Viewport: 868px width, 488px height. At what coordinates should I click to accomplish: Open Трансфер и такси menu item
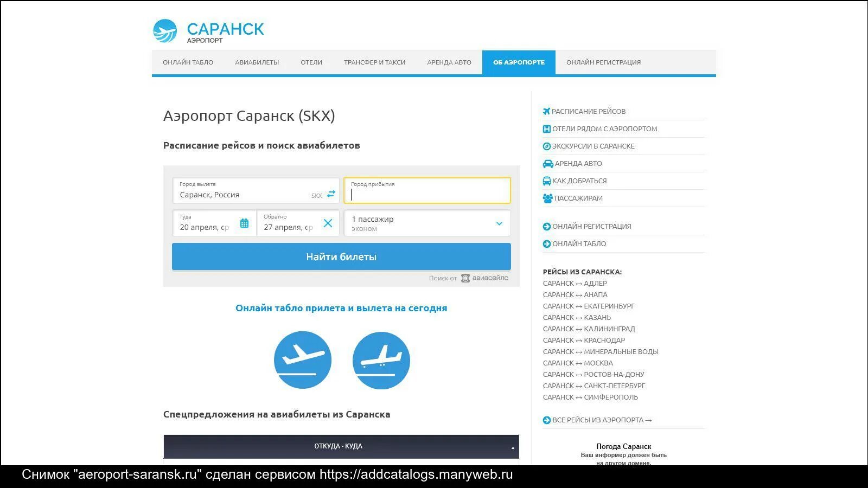(375, 62)
